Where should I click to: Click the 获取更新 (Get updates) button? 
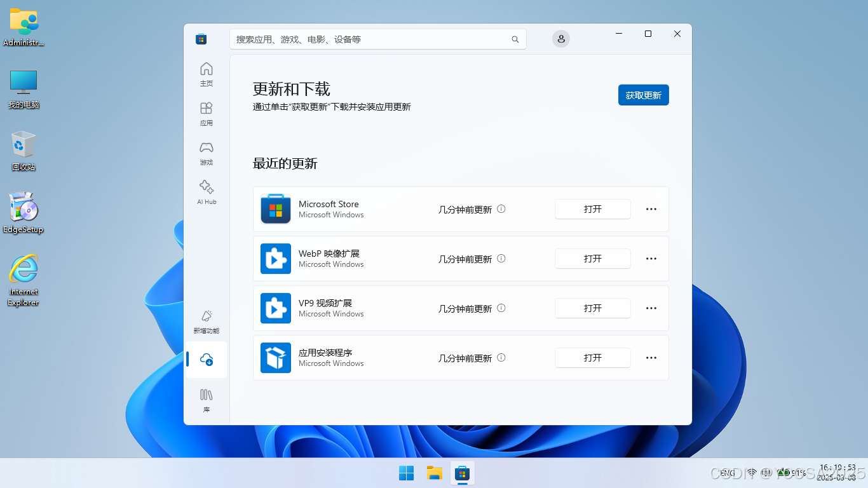644,95
